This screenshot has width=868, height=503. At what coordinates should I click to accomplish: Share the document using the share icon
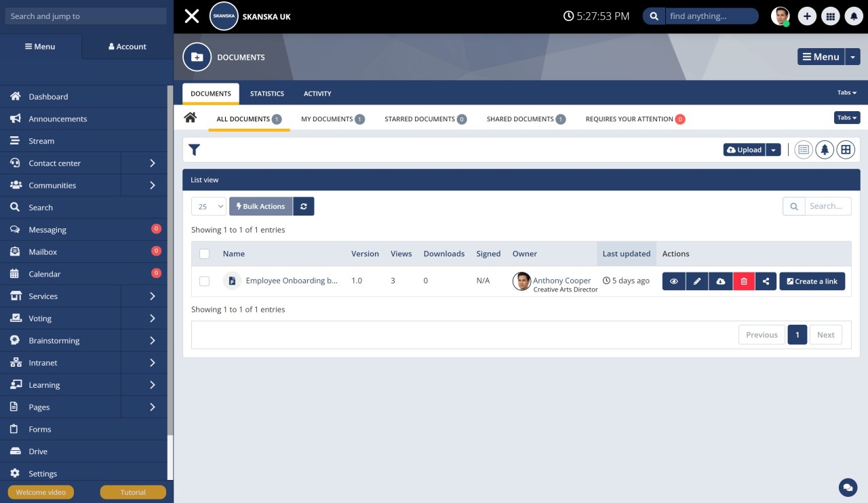pyautogui.click(x=766, y=281)
